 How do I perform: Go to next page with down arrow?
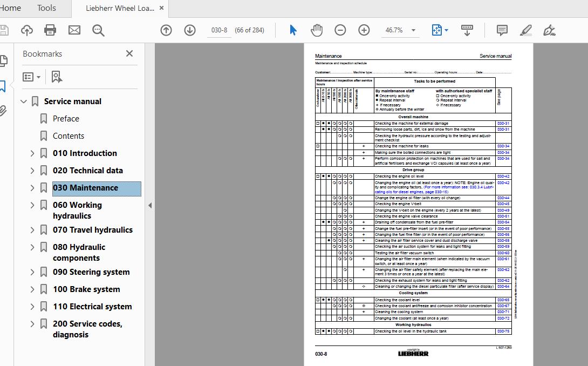point(189,30)
